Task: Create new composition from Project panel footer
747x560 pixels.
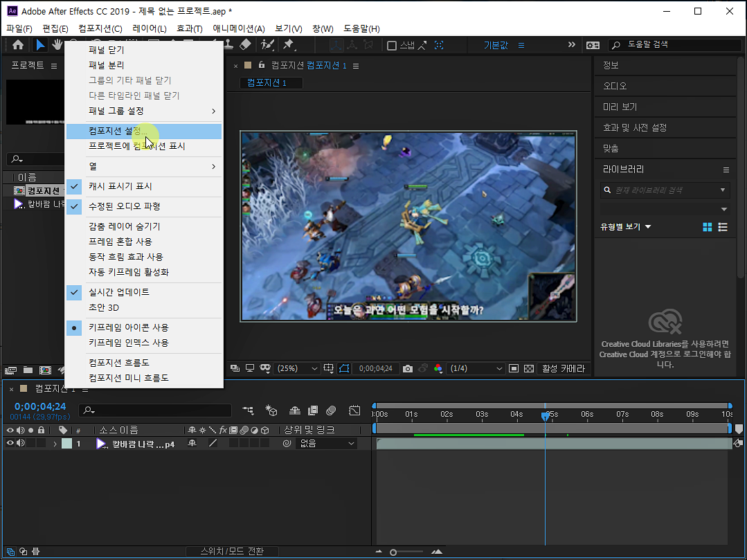Action: click(x=45, y=370)
